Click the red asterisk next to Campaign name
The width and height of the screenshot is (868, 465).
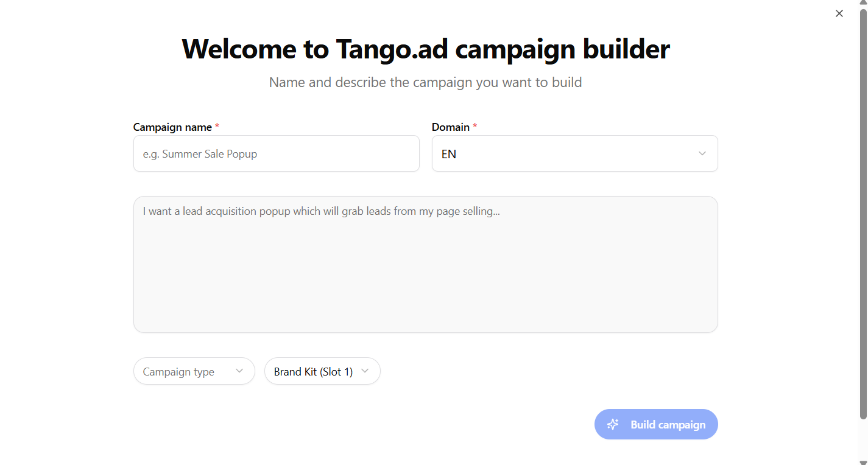(x=217, y=127)
